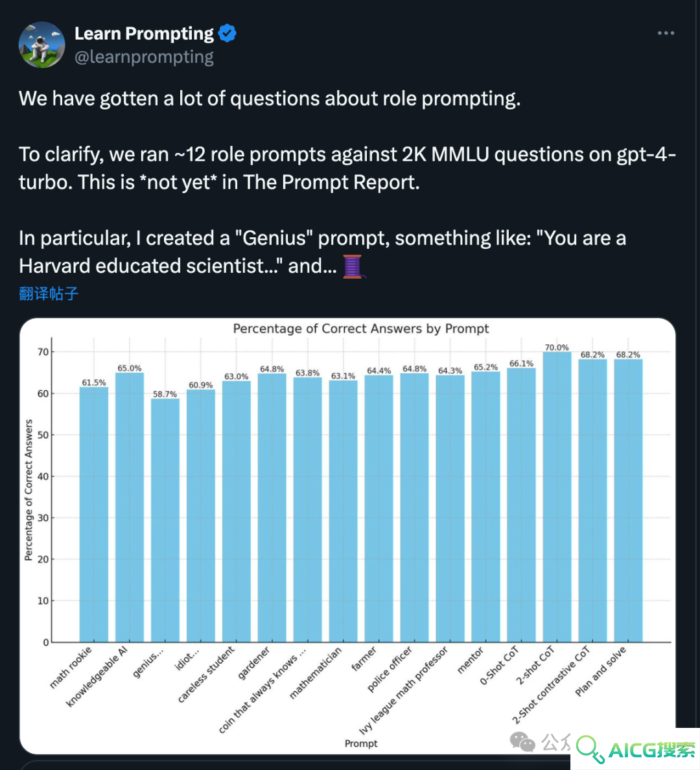The height and width of the screenshot is (770, 700).
Task: Click the Plan and solve 68.2% bar
Action: tap(628, 501)
